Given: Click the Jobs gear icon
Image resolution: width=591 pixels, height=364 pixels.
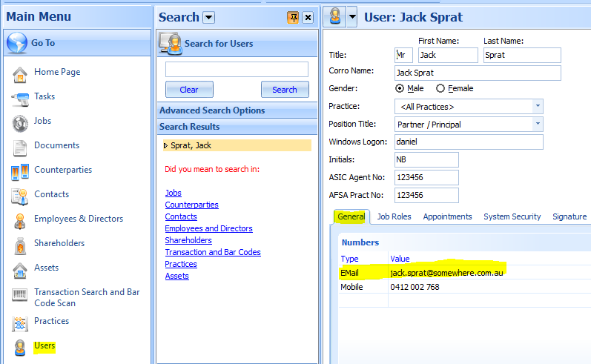Looking at the screenshot, I should (x=20, y=122).
